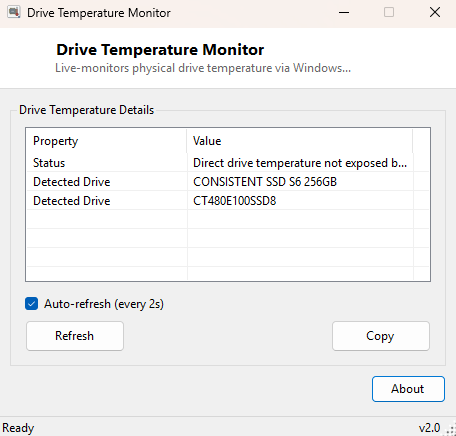Viewport: 456px width, 436px height.
Task: Select the CONSISTENT SSD S6 256GB value
Action: click(x=265, y=182)
